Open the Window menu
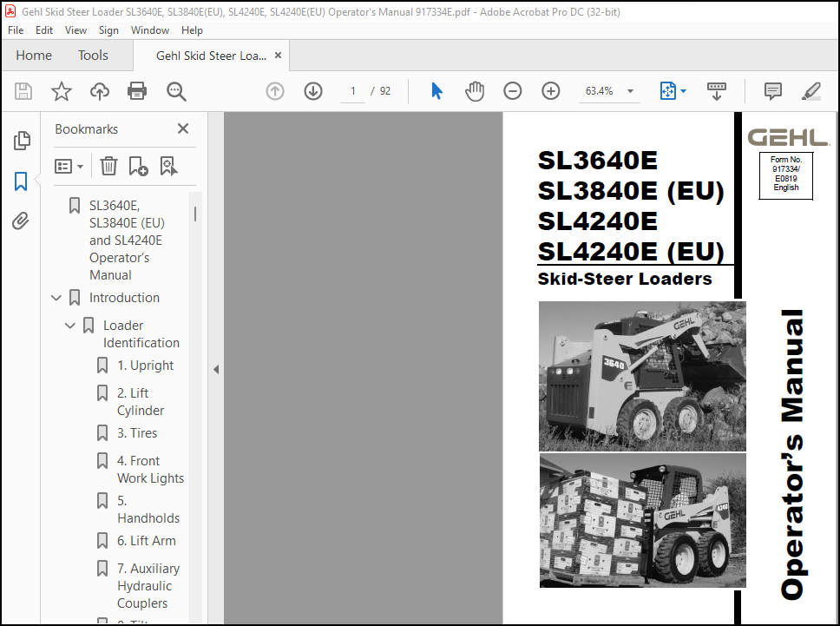 click(x=150, y=30)
